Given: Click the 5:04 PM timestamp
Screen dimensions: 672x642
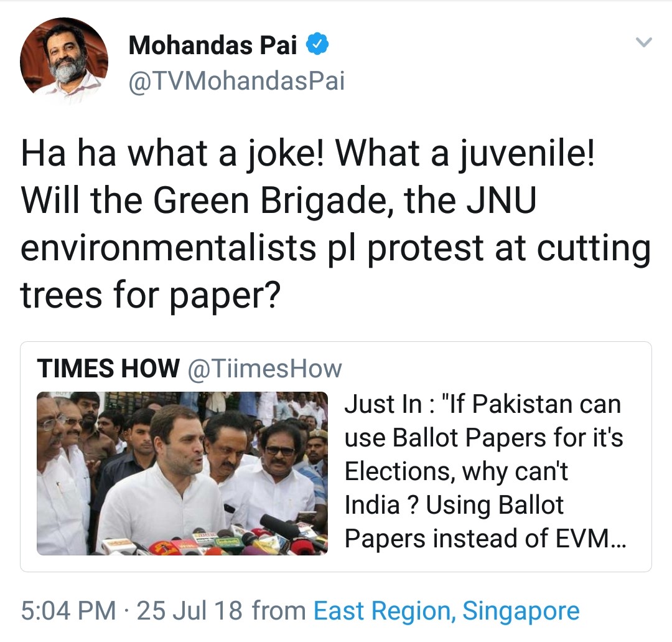Looking at the screenshot, I should coord(68,610).
